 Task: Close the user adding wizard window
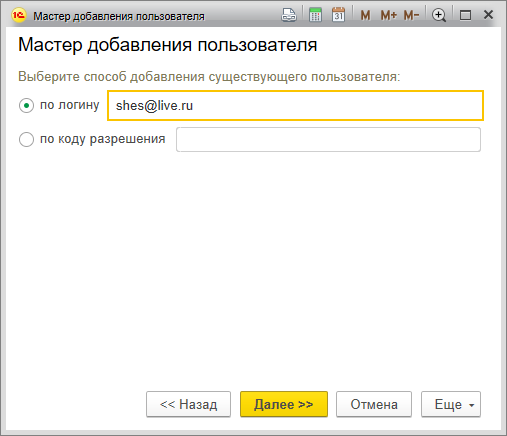[x=488, y=15]
